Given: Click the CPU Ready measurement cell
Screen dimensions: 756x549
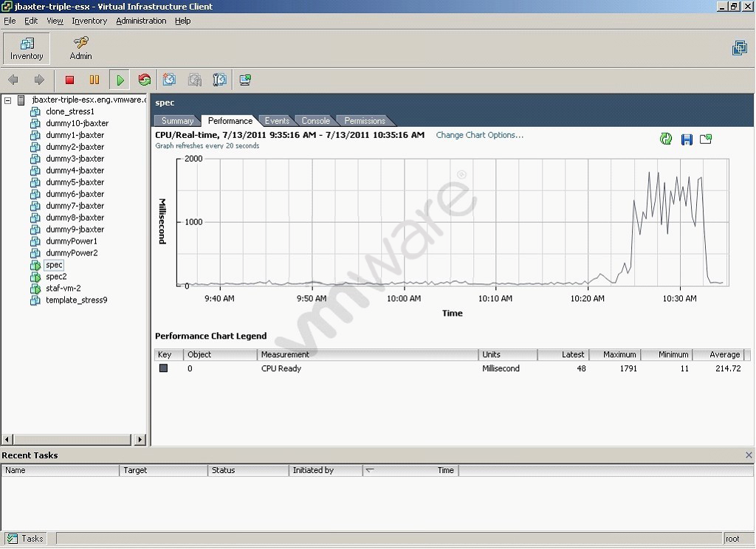Looking at the screenshot, I should point(281,368).
